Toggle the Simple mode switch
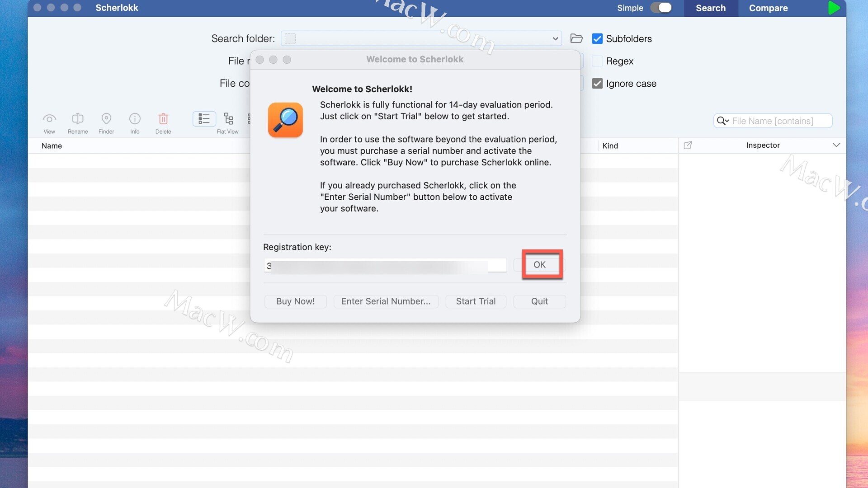This screenshot has height=488, width=868. [661, 8]
